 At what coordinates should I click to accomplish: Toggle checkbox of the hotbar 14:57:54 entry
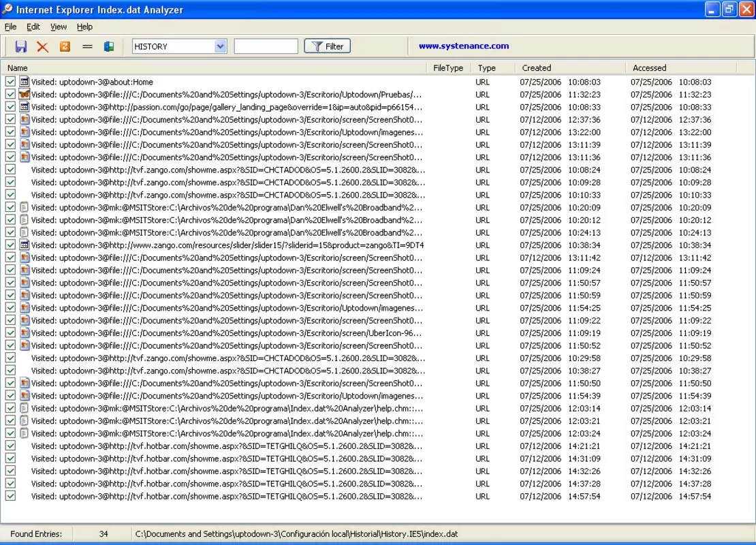click(10, 496)
